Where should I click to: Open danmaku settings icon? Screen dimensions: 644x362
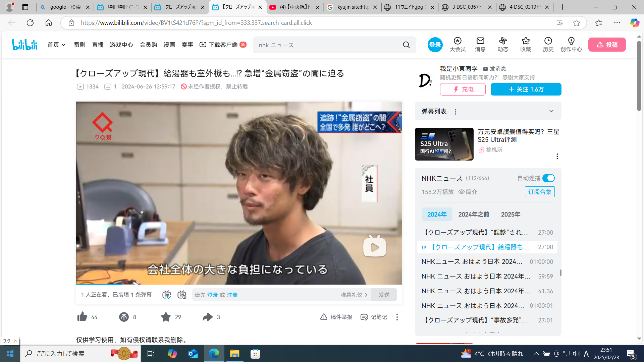[x=182, y=295]
